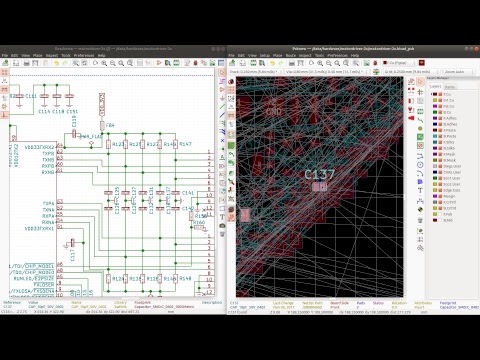The height and width of the screenshot is (360, 480).
Task: Click the Pcbnew highlight net tool
Action: (420, 92)
